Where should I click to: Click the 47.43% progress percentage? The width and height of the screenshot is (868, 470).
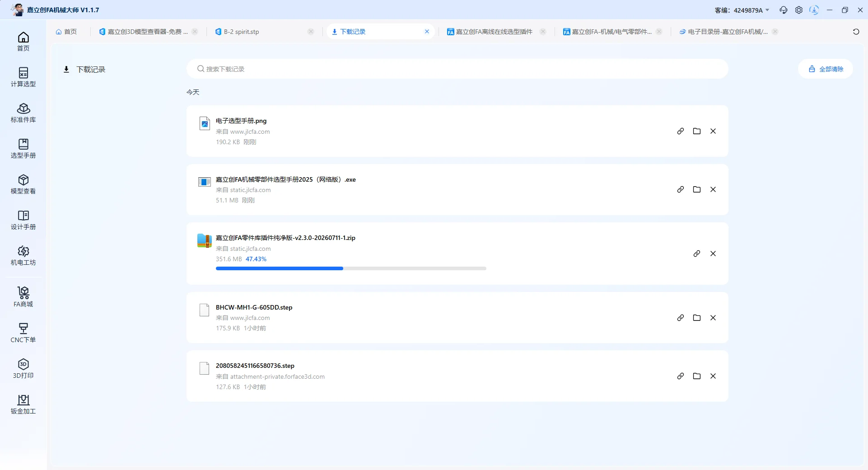tap(256, 259)
